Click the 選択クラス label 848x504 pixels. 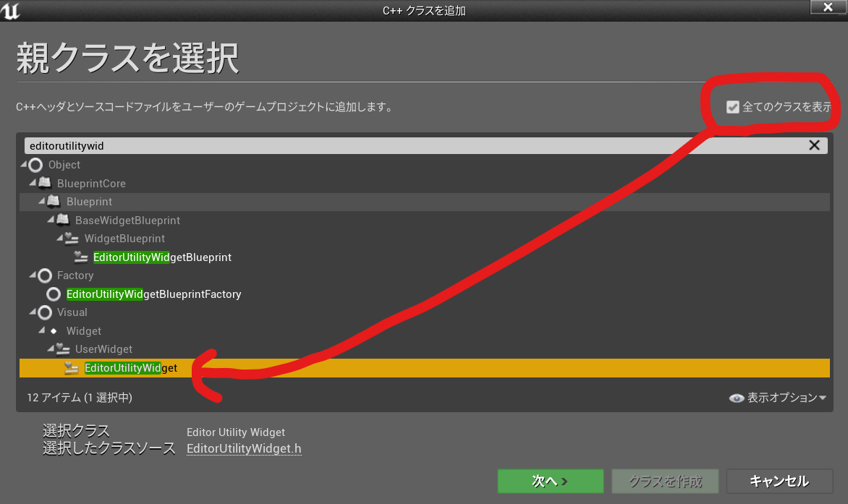pos(76,430)
